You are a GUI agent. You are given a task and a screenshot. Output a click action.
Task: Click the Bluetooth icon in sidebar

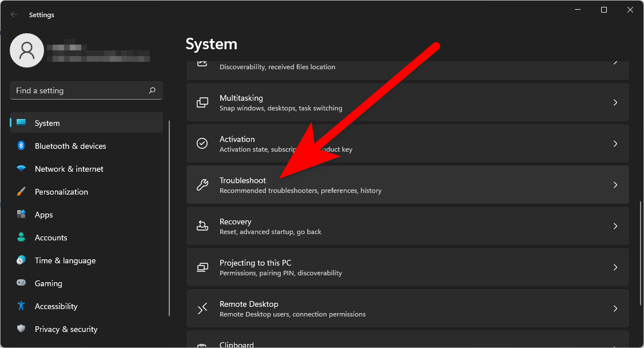pos(21,146)
